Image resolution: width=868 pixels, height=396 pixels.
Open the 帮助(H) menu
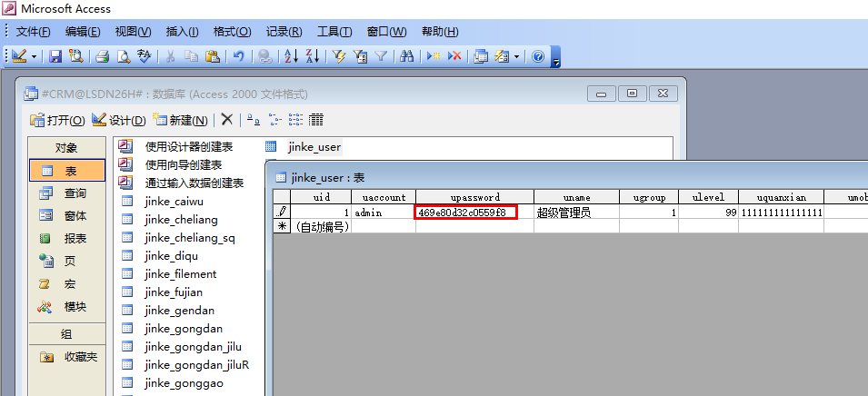point(440,32)
